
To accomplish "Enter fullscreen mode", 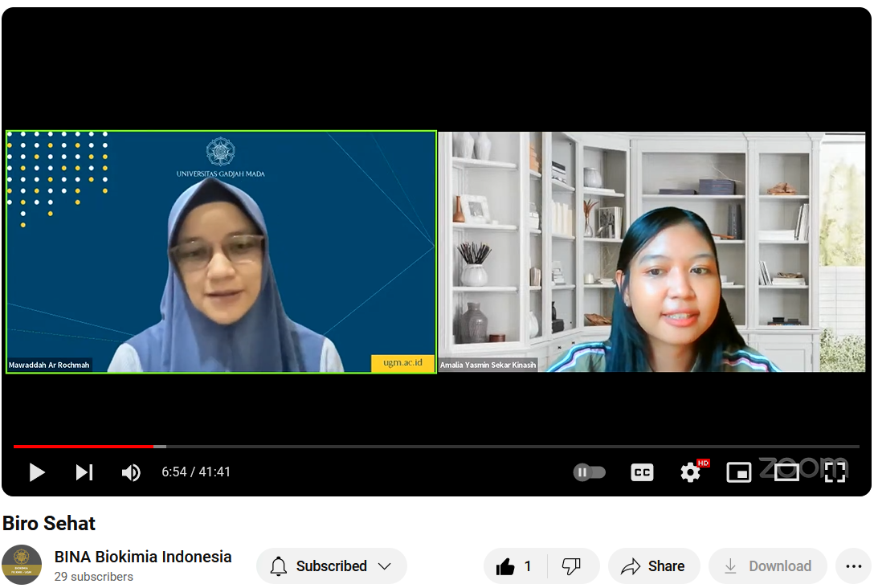I will pos(835,472).
